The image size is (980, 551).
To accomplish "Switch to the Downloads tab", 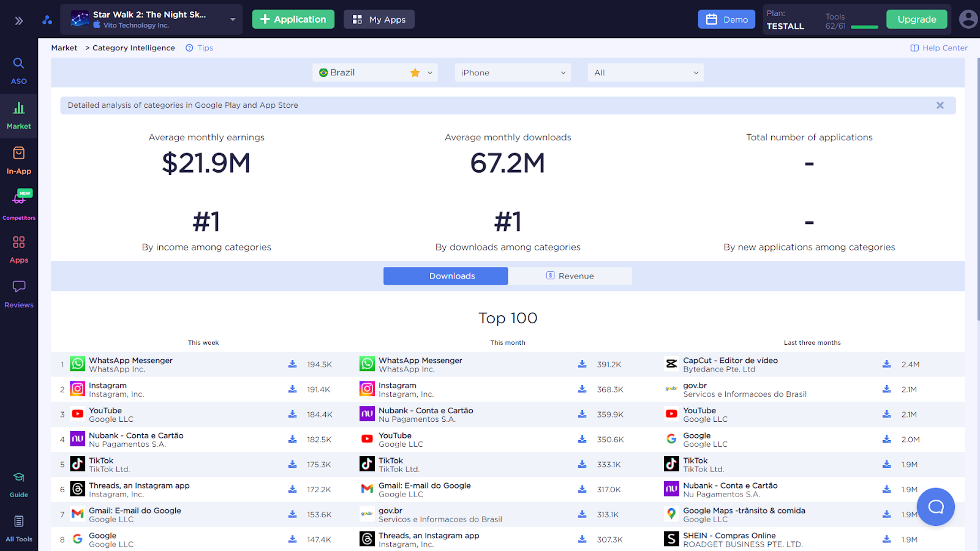I will (x=446, y=276).
